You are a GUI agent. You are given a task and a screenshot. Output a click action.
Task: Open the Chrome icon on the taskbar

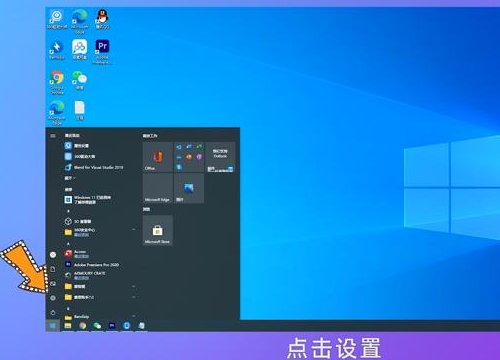coord(83,326)
